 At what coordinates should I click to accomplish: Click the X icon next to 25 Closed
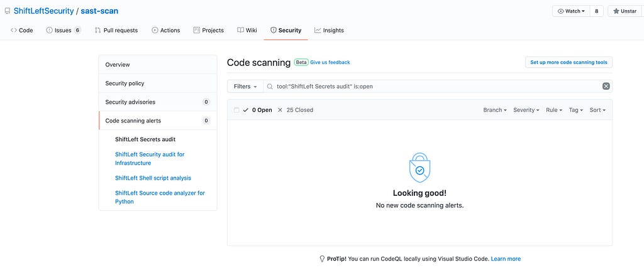(280, 110)
